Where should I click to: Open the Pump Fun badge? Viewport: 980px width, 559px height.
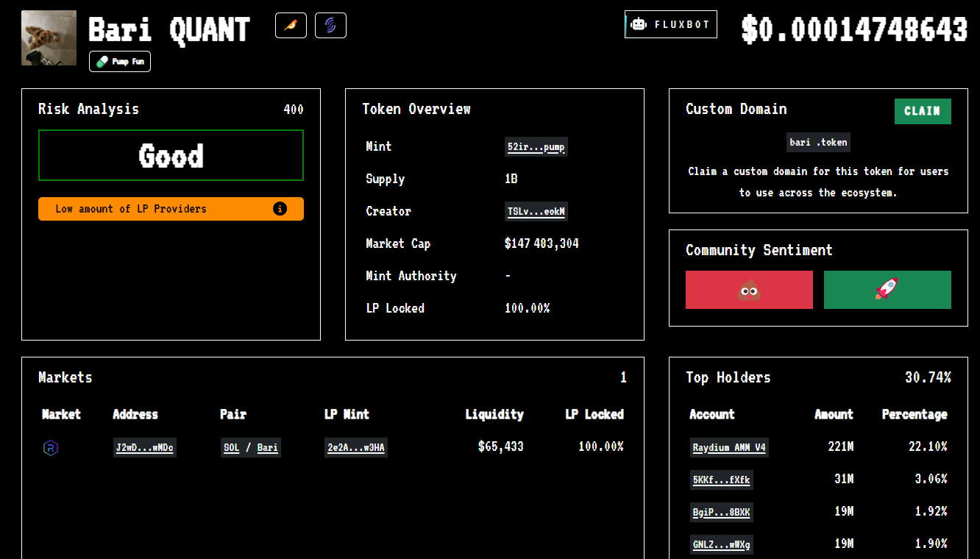(120, 62)
